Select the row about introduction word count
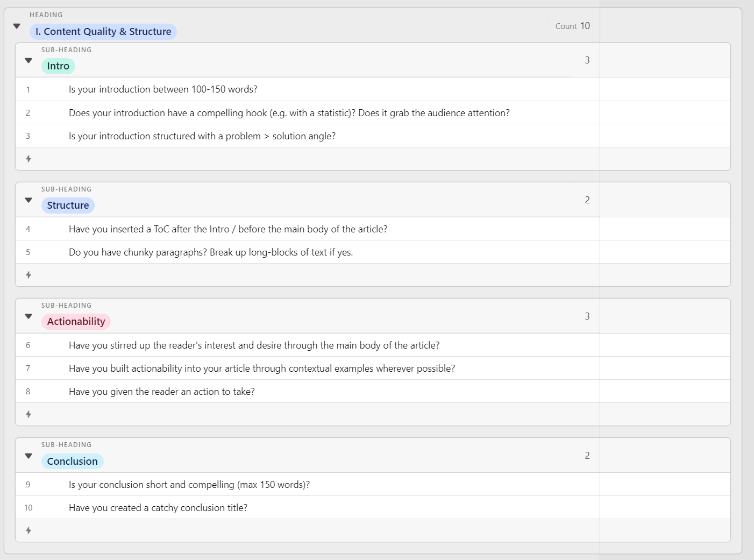 click(x=163, y=89)
